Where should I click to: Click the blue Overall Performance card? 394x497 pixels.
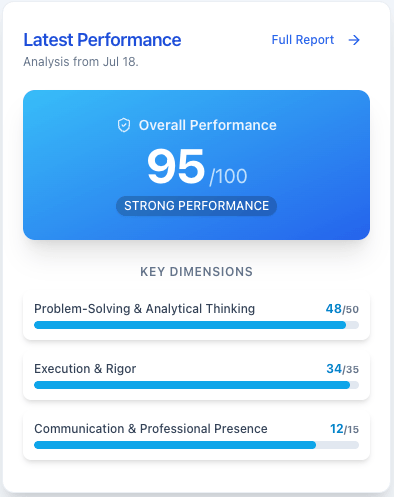tap(196, 165)
